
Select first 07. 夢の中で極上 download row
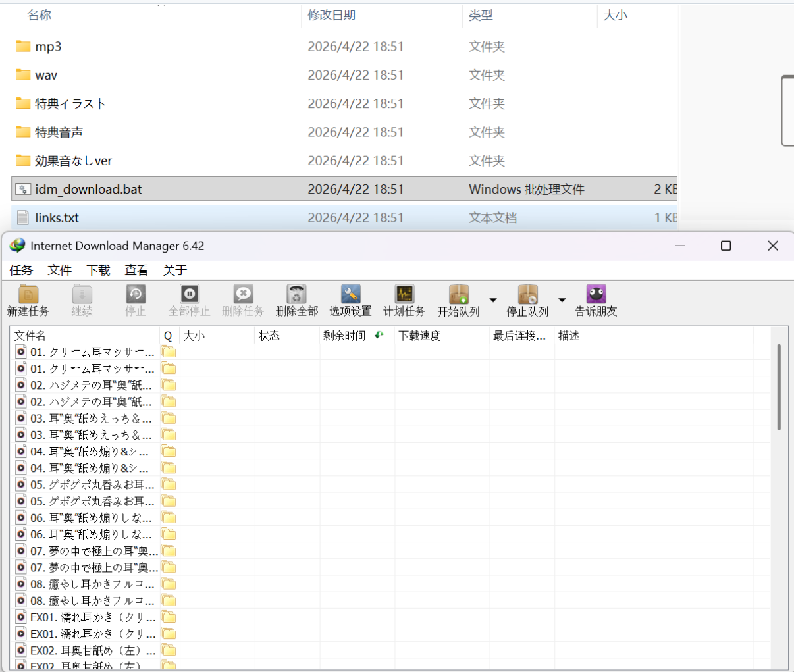coord(391,551)
